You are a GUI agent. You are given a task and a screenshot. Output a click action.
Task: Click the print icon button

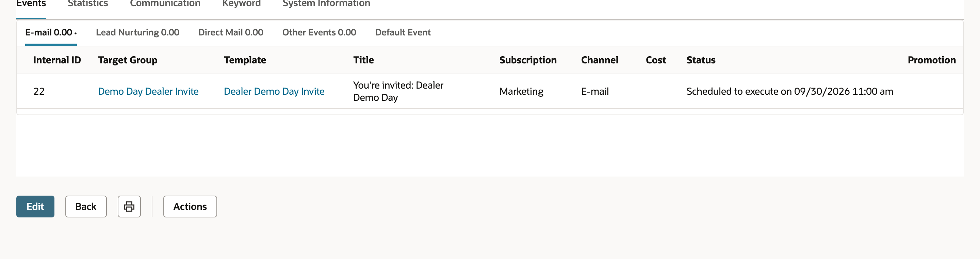(129, 207)
